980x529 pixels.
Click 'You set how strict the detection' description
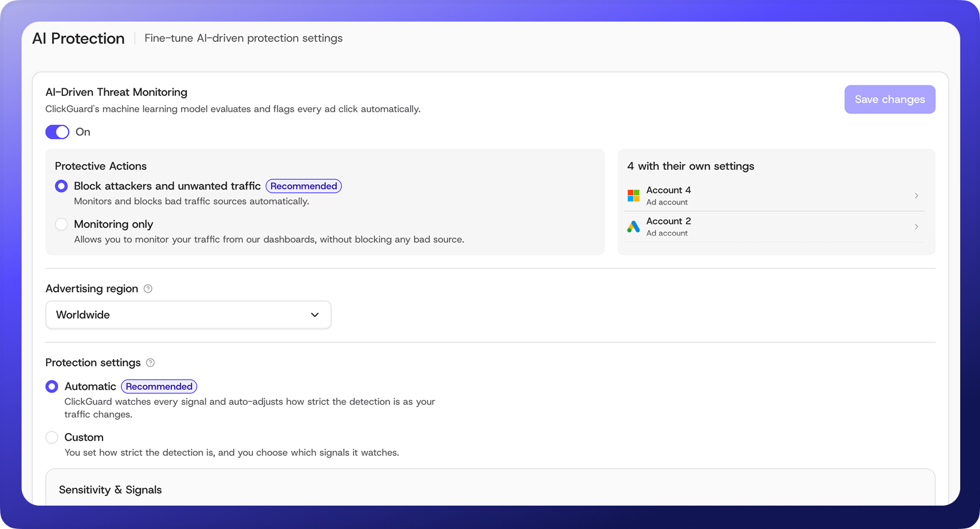pyautogui.click(x=232, y=453)
